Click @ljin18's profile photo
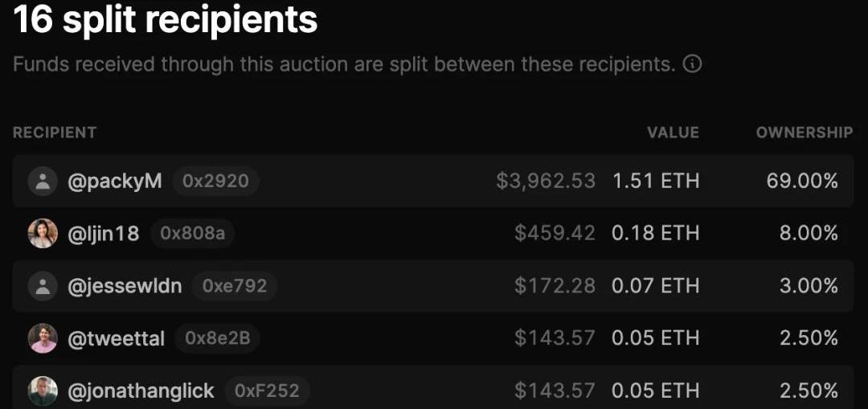The height and width of the screenshot is (409, 868). pyautogui.click(x=43, y=234)
